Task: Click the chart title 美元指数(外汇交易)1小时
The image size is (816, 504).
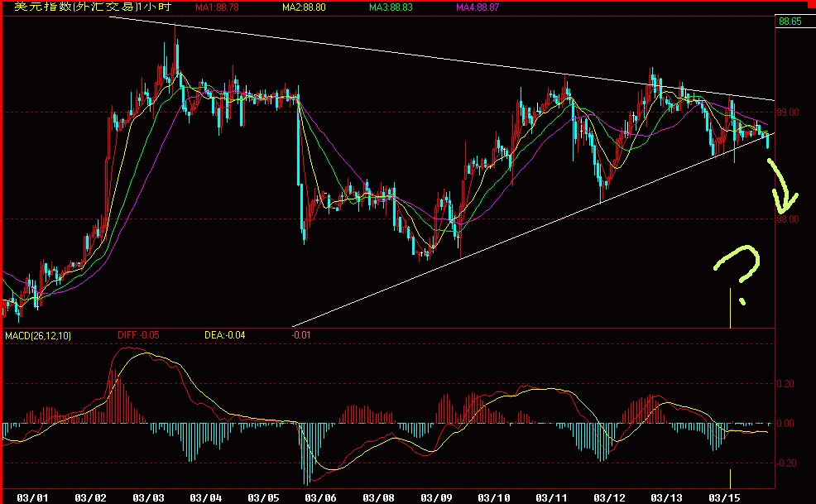Action: pyautogui.click(x=93, y=7)
